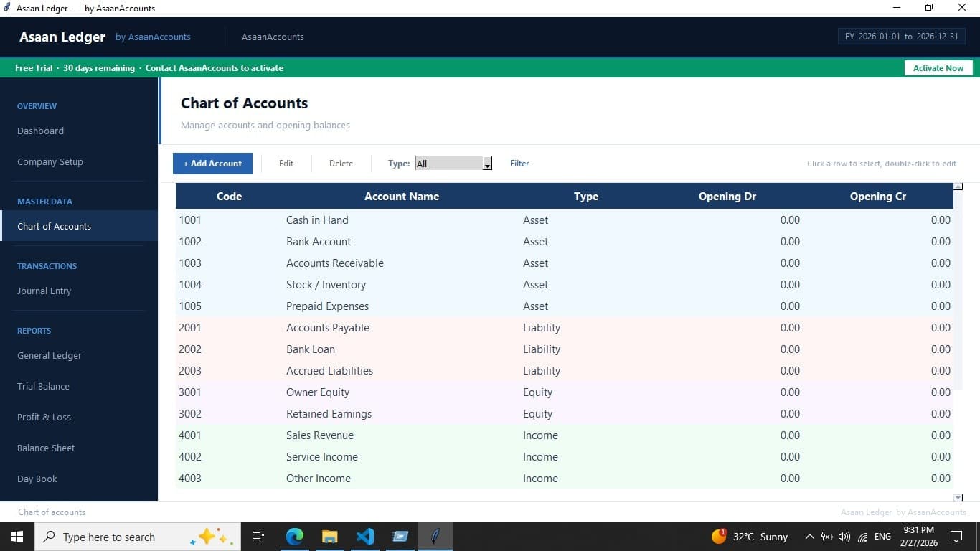Open File Explorer from the taskbar
Image resolution: width=980 pixels, height=551 pixels.
pos(329,536)
